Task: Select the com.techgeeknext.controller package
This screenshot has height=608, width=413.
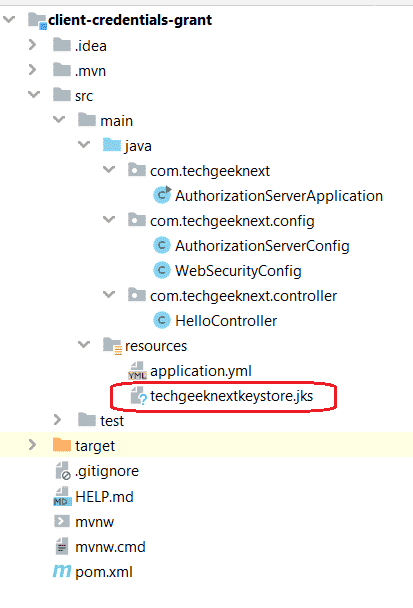Action: [x=243, y=296]
